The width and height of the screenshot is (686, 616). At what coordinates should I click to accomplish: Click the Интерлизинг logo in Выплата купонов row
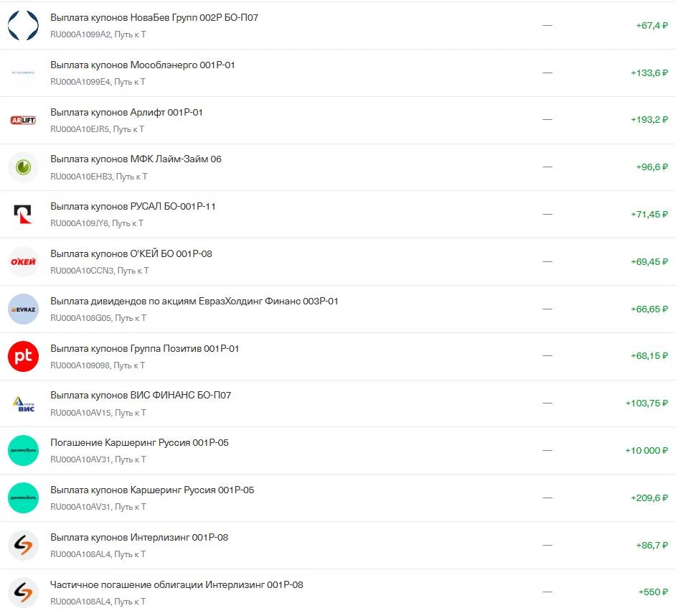(23, 545)
